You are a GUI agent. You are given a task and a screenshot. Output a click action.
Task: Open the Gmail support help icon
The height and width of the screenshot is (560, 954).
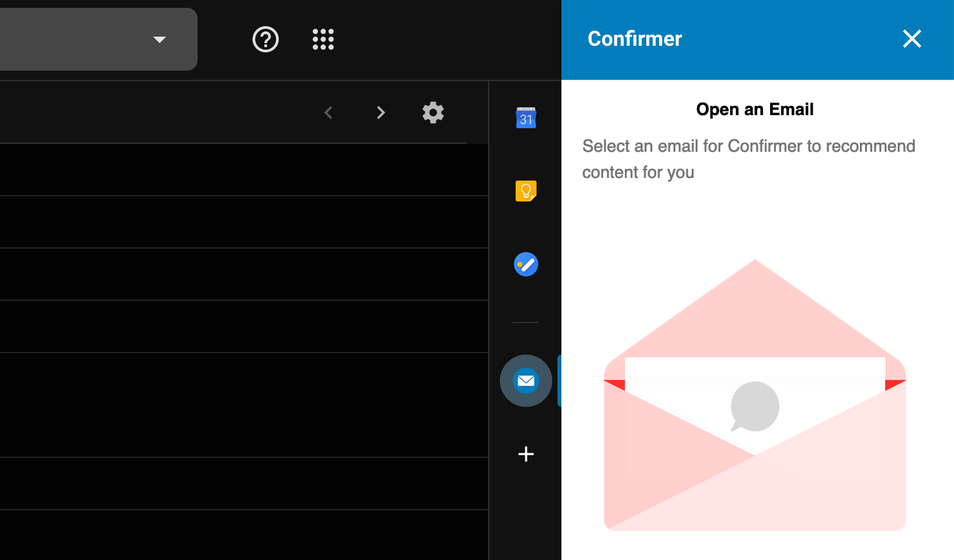point(266,39)
